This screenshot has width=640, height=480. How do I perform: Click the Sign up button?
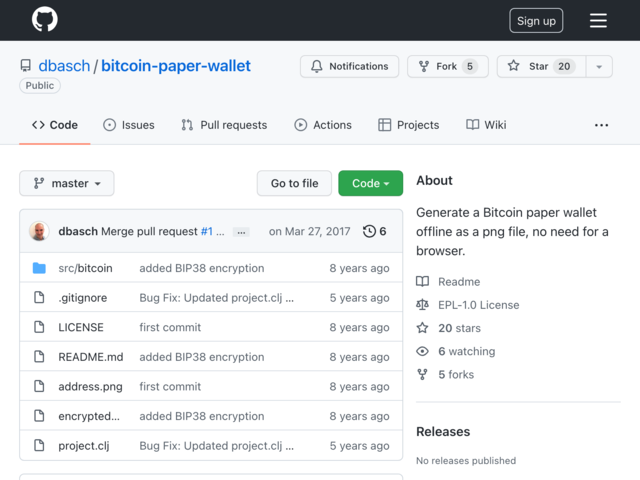tap(536, 20)
